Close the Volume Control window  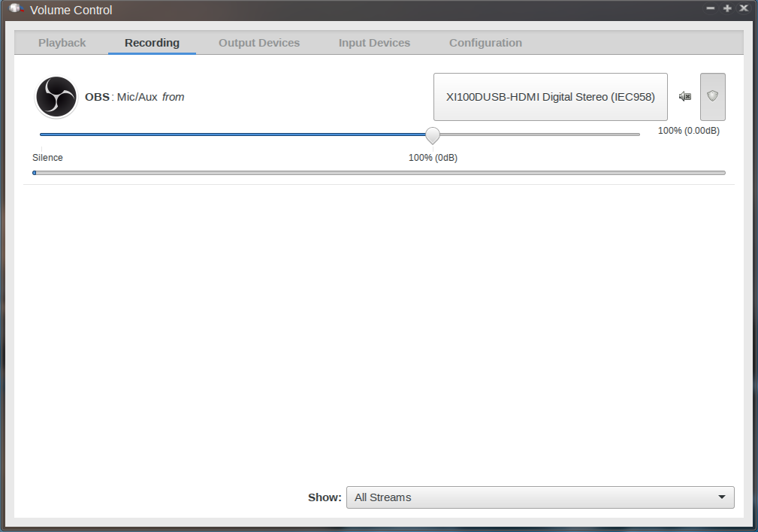click(x=744, y=8)
